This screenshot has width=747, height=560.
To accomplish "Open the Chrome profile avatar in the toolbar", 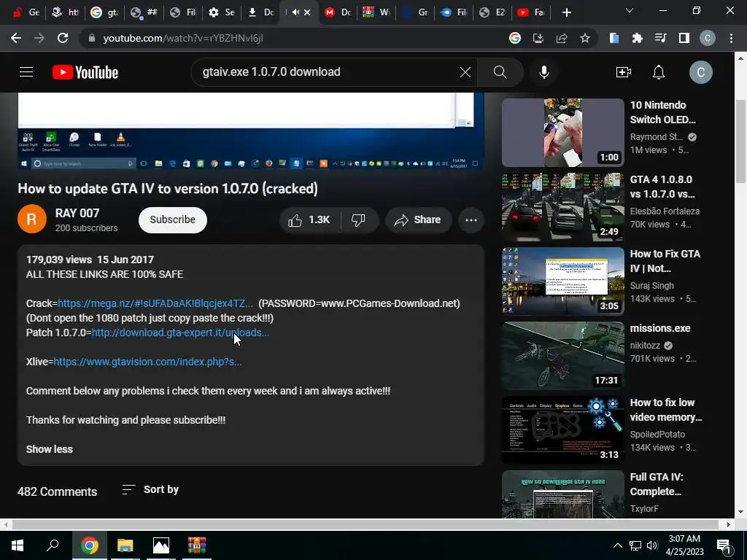I will pyautogui.click(x=708, y=38).
